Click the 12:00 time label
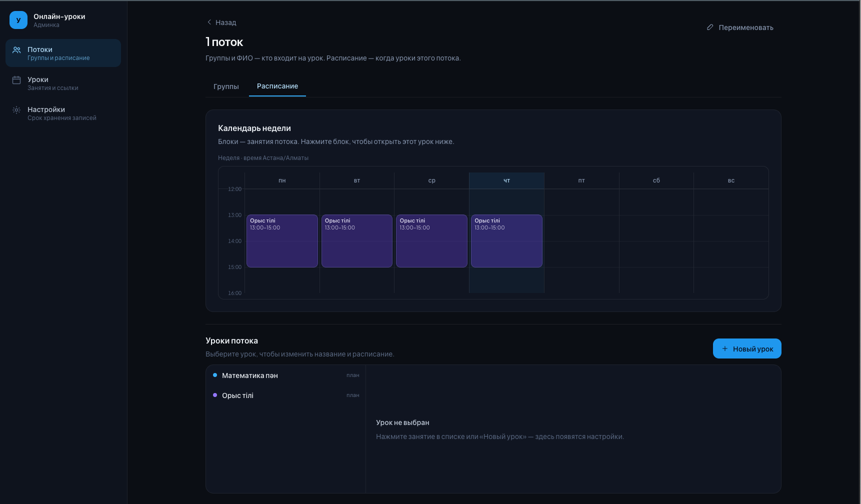This screenshot has height=504, width=861. point(234,189)
